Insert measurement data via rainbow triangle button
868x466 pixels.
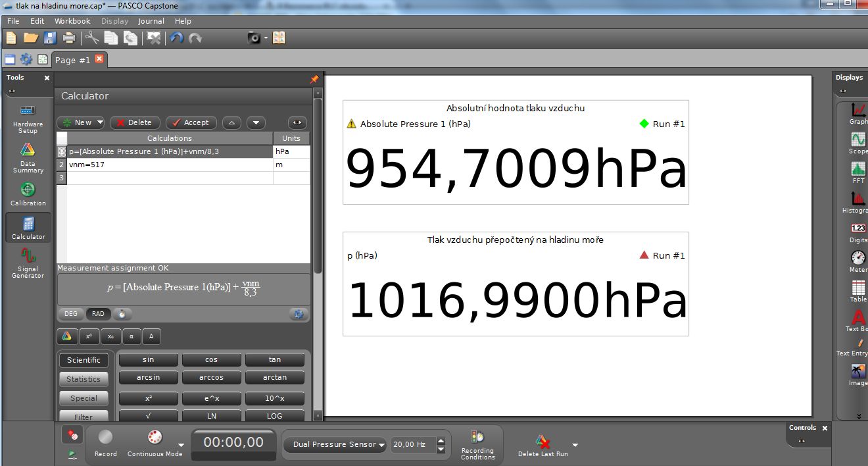(x=66, y=336)
